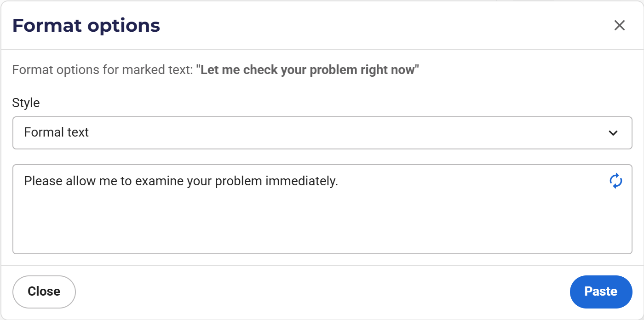Open the Style dropdown showing Formal text
The image size is (644, 320).
[x=322, y=133]
